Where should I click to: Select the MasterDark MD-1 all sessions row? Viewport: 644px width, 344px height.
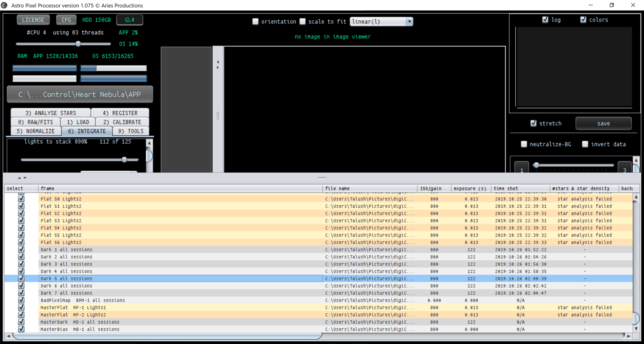(x=319, y=322)
